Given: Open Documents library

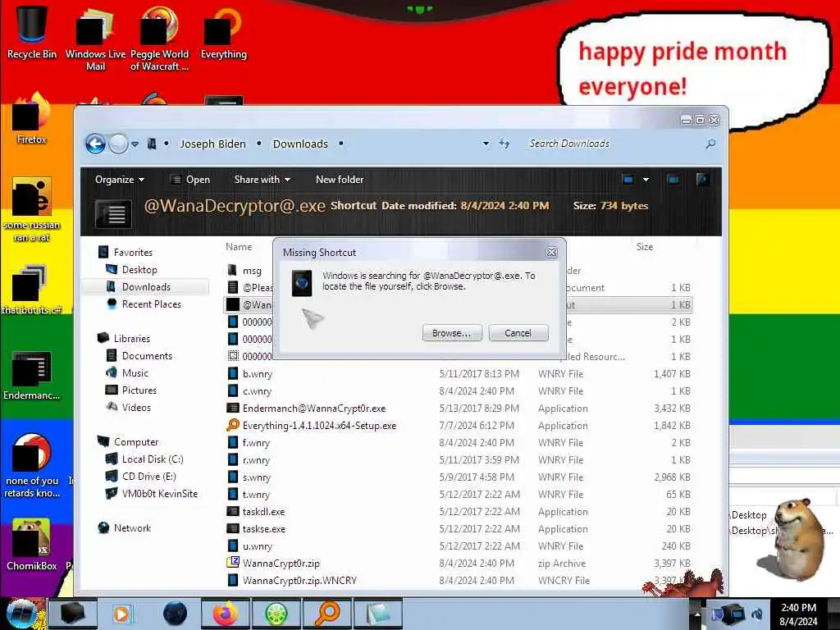Looking at the screenshot, I should (147, 356).
